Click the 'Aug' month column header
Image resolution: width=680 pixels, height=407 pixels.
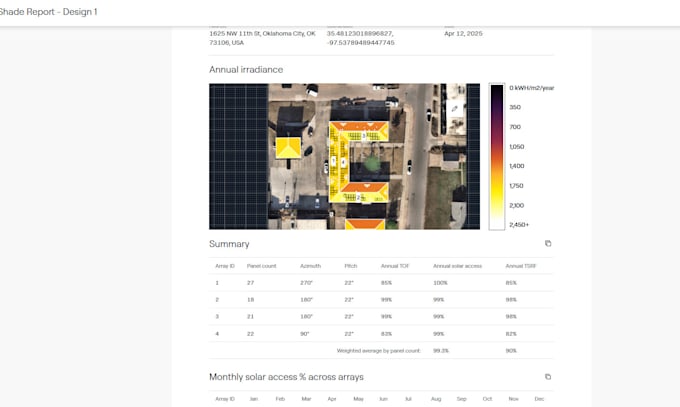pos(436,399)
